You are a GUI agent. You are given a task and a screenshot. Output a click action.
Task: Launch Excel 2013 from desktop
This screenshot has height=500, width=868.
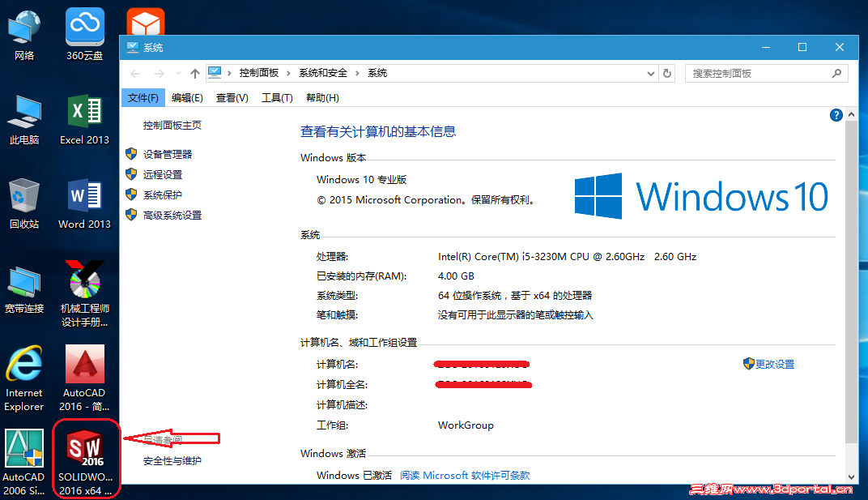point(85,120)
